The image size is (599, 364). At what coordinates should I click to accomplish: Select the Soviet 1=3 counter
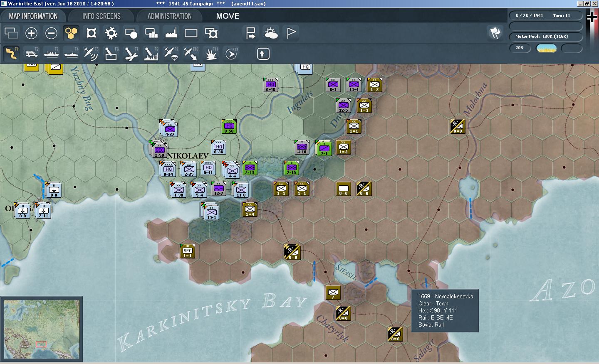coord(343,147)
